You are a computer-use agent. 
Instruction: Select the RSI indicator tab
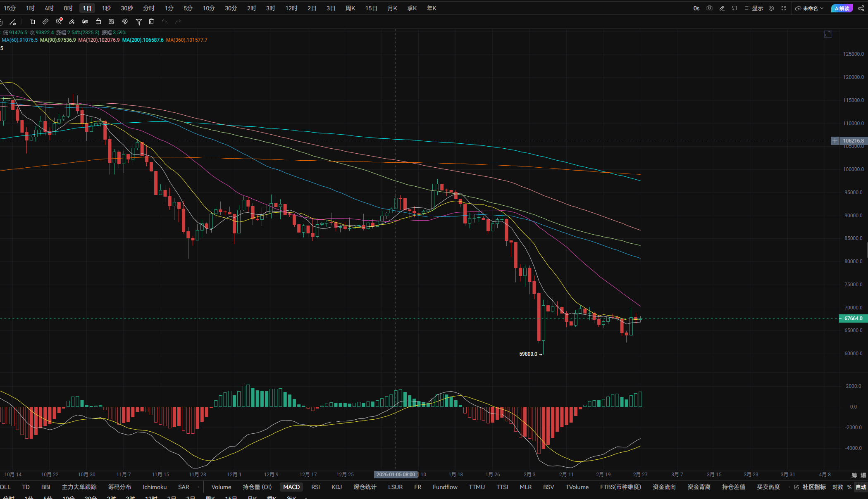tap(315, 487)
